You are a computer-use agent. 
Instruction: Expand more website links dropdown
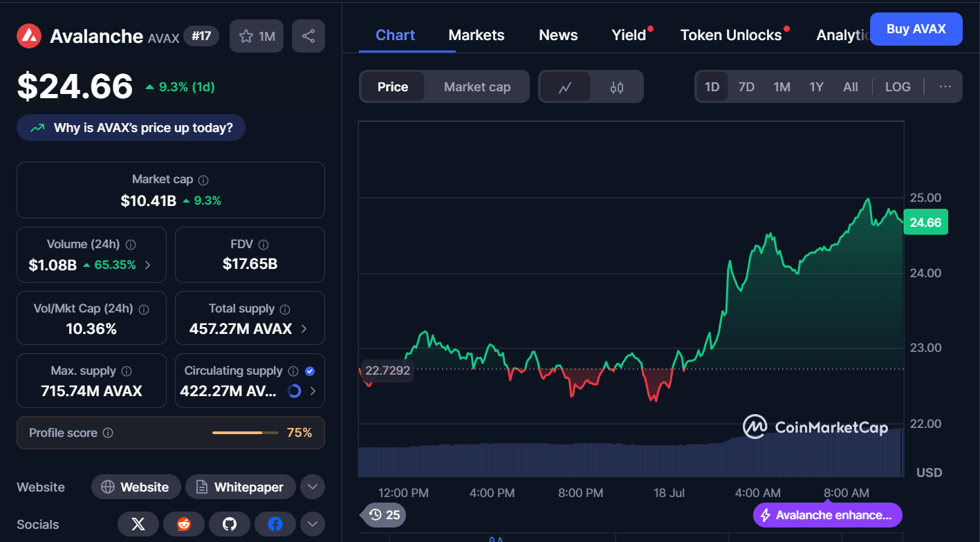coord(312,487)
